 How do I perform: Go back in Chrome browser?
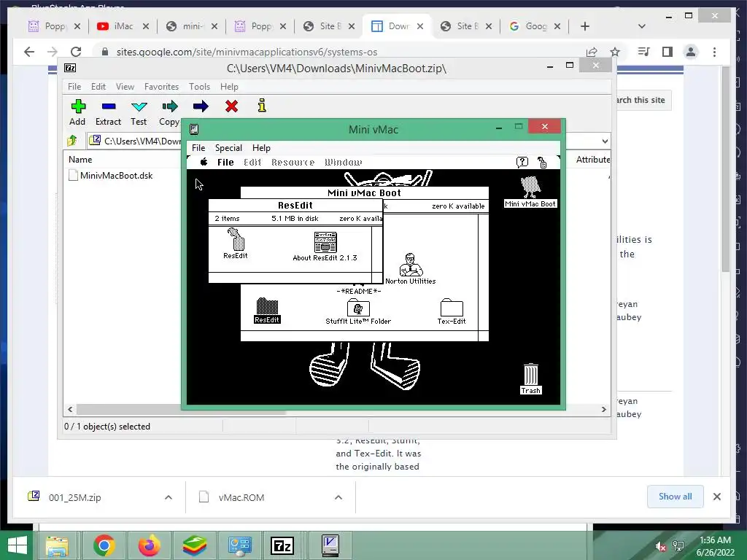29,52
